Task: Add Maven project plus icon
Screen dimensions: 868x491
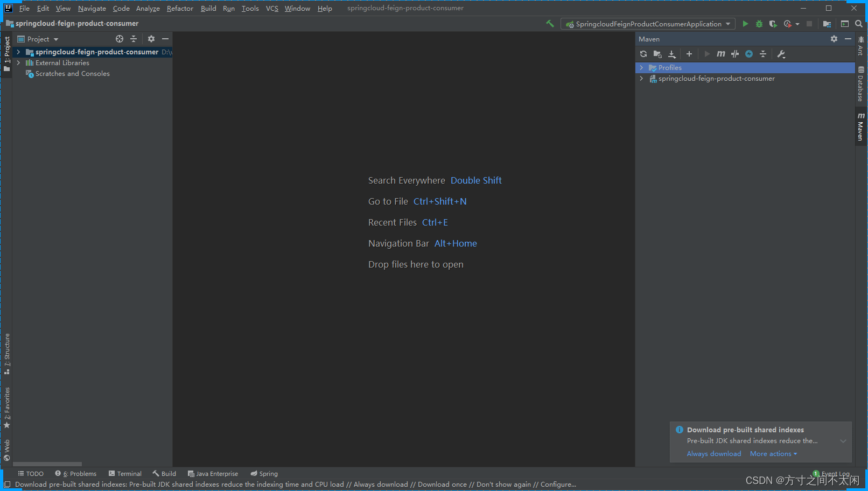Action: point(689,54)
